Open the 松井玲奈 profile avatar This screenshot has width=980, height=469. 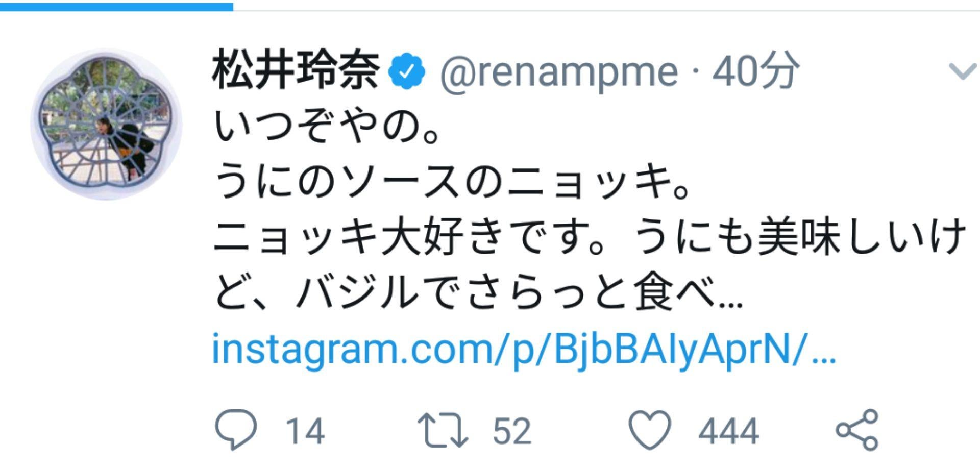[x=107, y=124]
